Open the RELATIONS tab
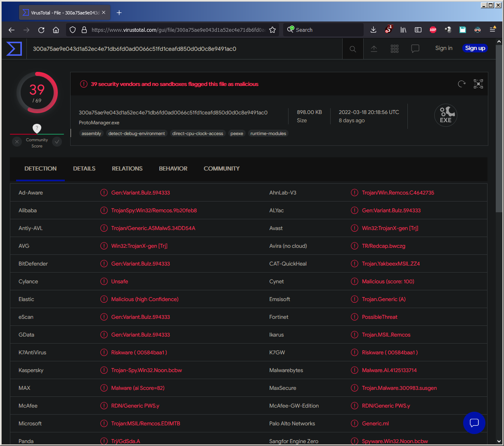 127,168
